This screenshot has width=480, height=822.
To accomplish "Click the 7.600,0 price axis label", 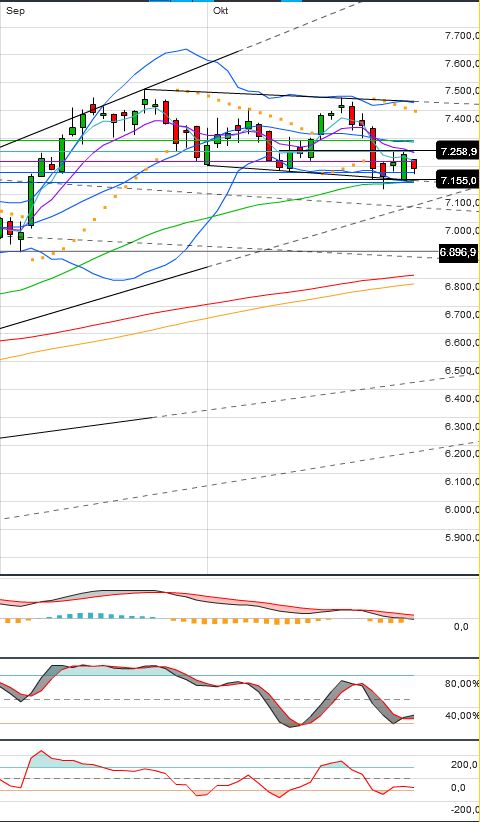I will [x=462, y=63].
